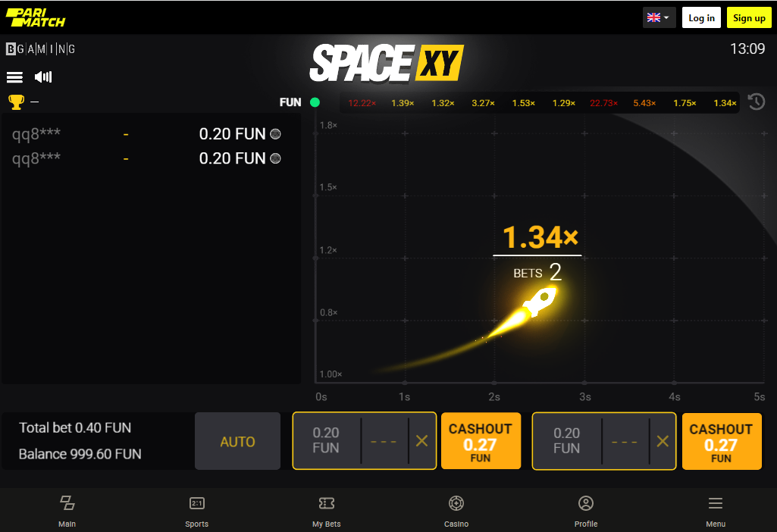Click the 5.43× history result

click(x=644, y=103)
